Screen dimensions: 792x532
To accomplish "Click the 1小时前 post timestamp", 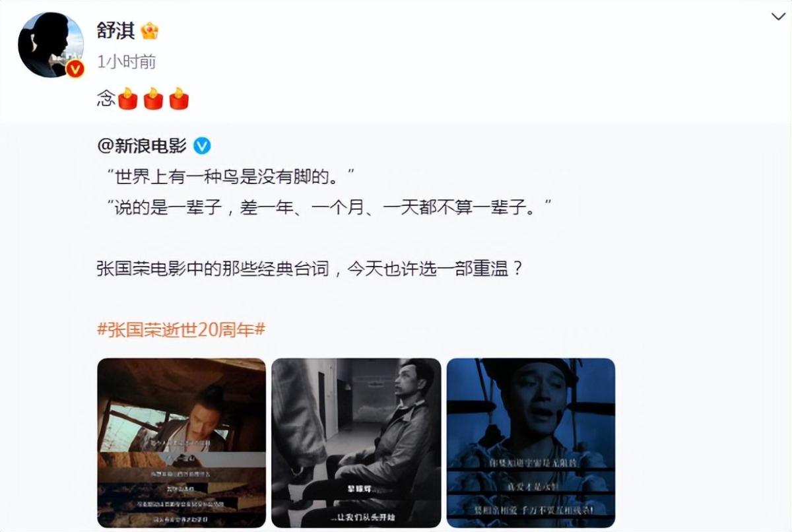I will click(126, 62).
